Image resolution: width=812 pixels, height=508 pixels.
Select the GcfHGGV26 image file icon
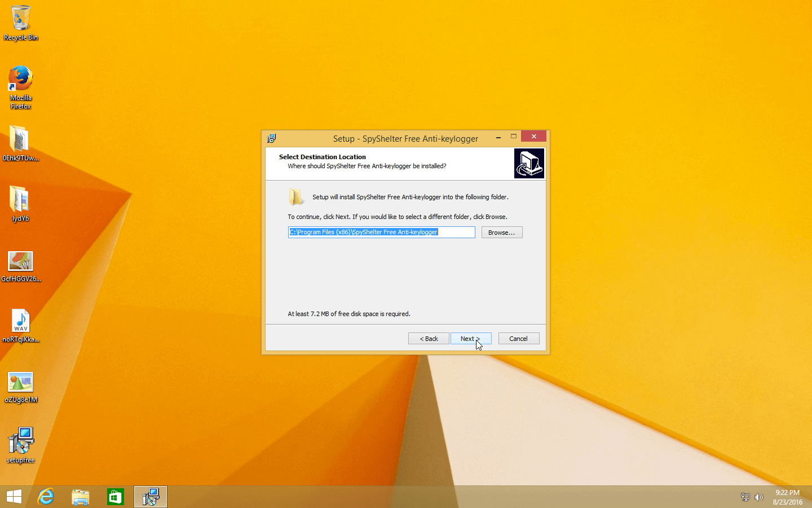point(21,266)
